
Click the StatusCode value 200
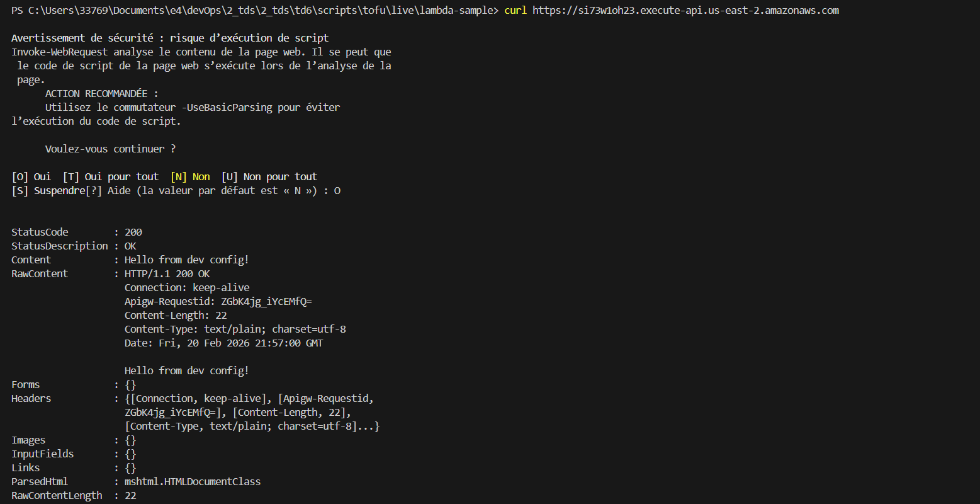click(x=133, y=232)
